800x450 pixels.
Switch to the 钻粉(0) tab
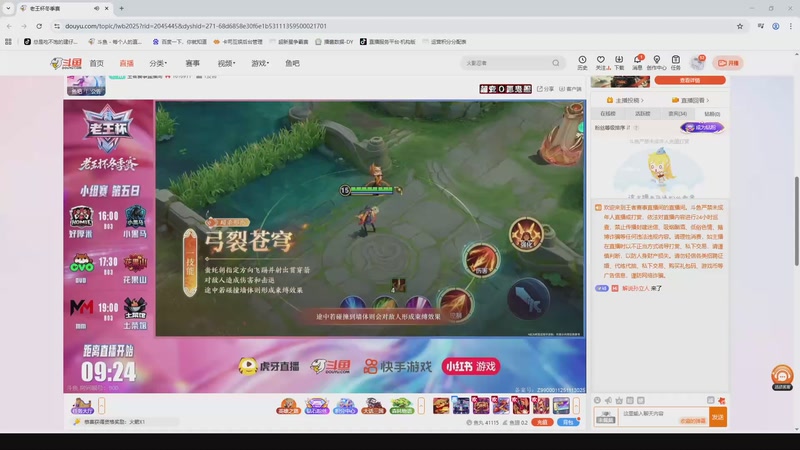pyautogui.click(x=712, y=114)
